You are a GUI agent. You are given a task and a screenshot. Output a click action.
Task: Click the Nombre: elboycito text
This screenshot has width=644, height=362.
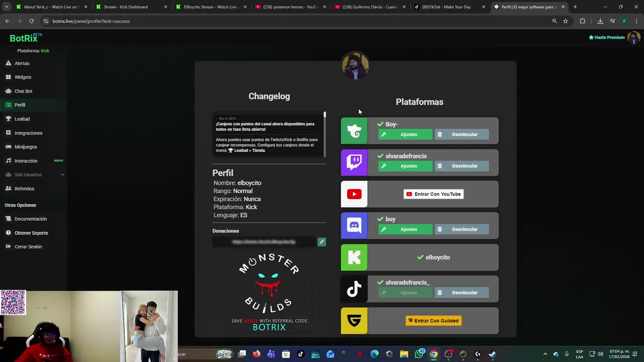pyautogui.click(x=237, y=183)
